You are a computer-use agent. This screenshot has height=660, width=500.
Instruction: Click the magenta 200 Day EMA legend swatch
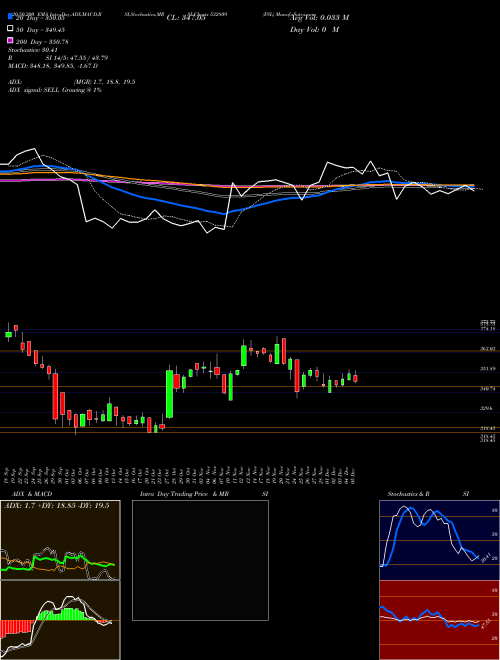point(10,40)
